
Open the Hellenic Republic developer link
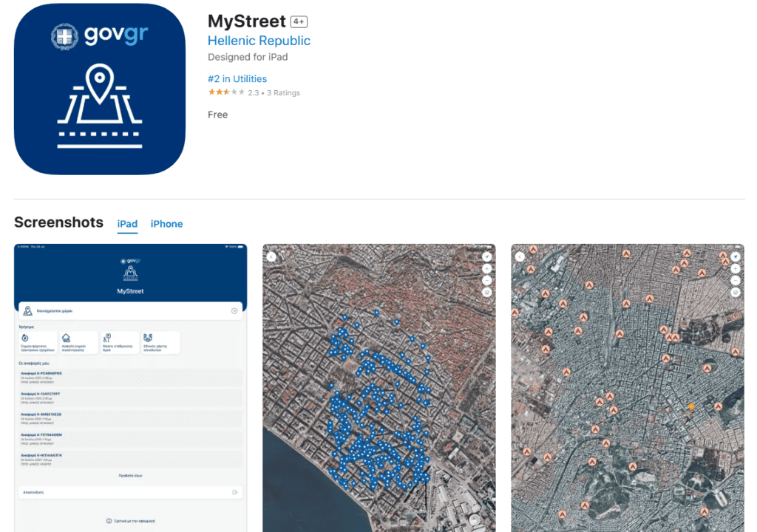pyautogui.click(x=259, y=41)
